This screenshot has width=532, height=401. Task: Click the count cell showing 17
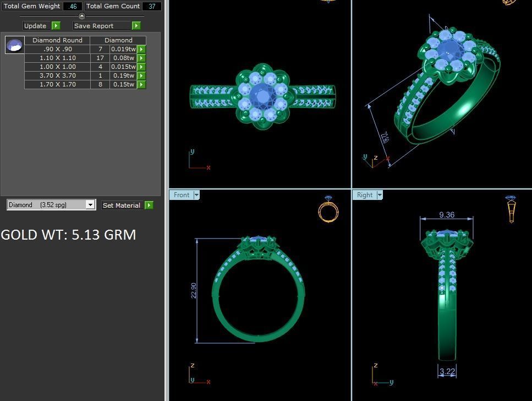point(100,58)
